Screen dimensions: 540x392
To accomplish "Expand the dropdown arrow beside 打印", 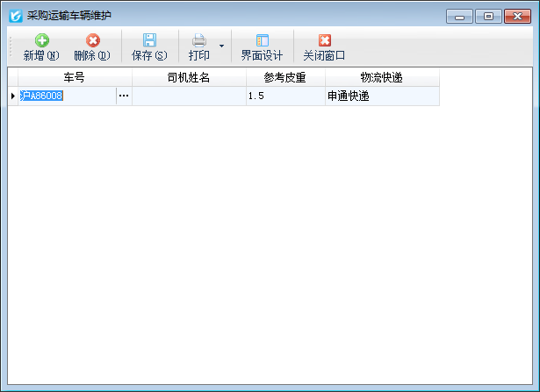I will (x=221, y=46).
